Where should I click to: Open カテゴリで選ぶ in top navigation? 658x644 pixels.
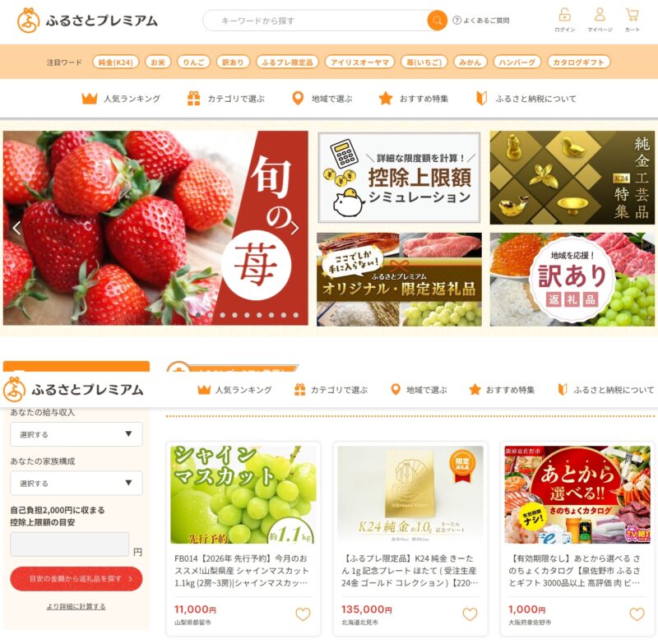tap(225, 99)
